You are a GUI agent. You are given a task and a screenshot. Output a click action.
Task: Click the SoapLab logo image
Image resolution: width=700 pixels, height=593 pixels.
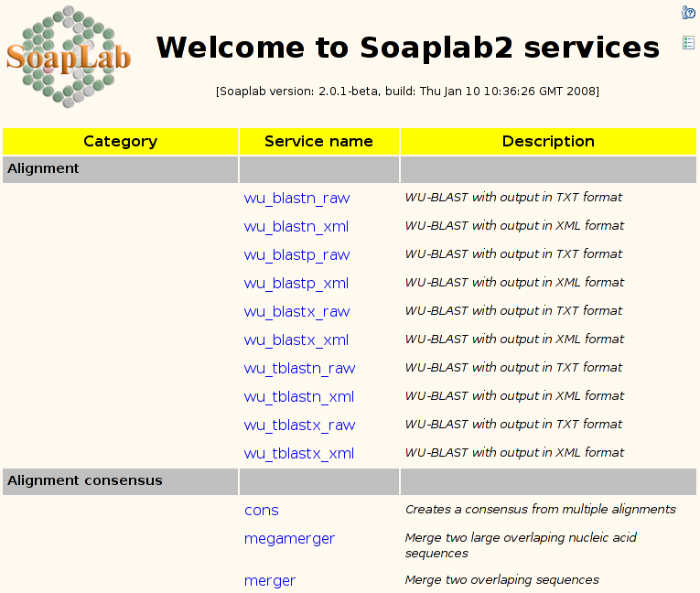(x=68, y=57)
